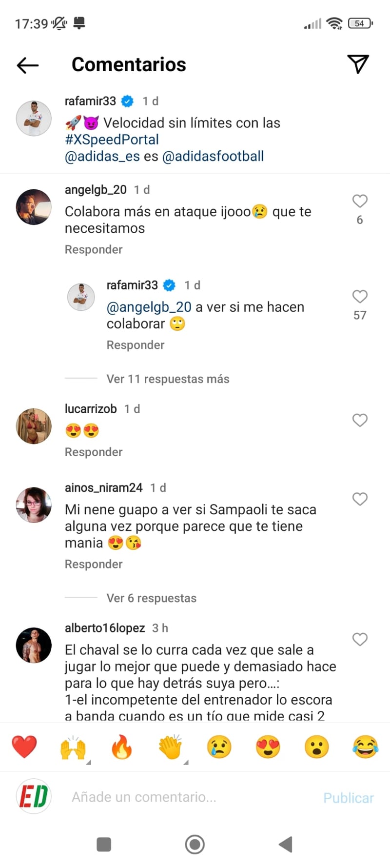Open alberto16lopez's profile picture
The height and width of the screenshot is (868, 390).
34,645
